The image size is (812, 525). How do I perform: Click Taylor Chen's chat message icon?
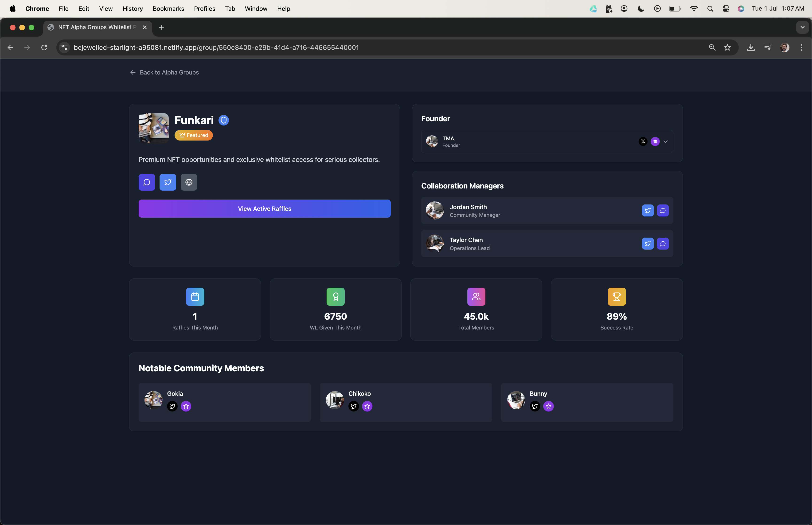662,244
